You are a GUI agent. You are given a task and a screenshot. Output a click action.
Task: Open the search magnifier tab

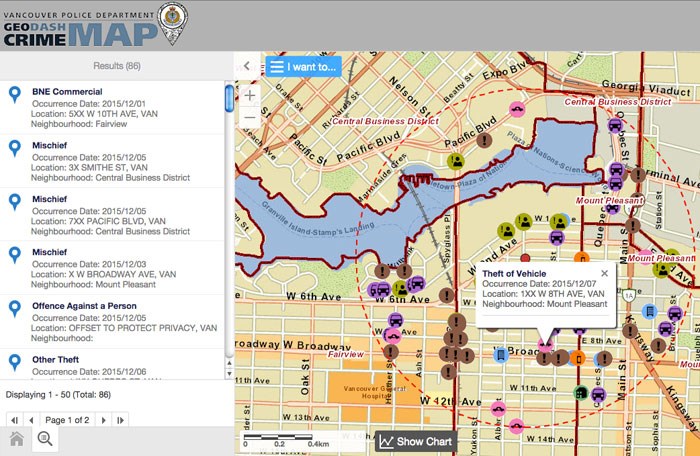tap(45, 439)
